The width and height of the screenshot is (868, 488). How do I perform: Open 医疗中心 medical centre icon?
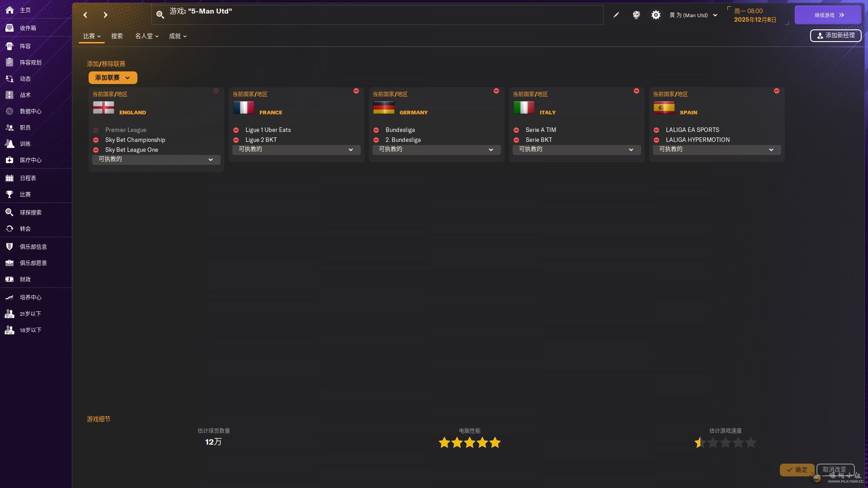coord(9,160)
